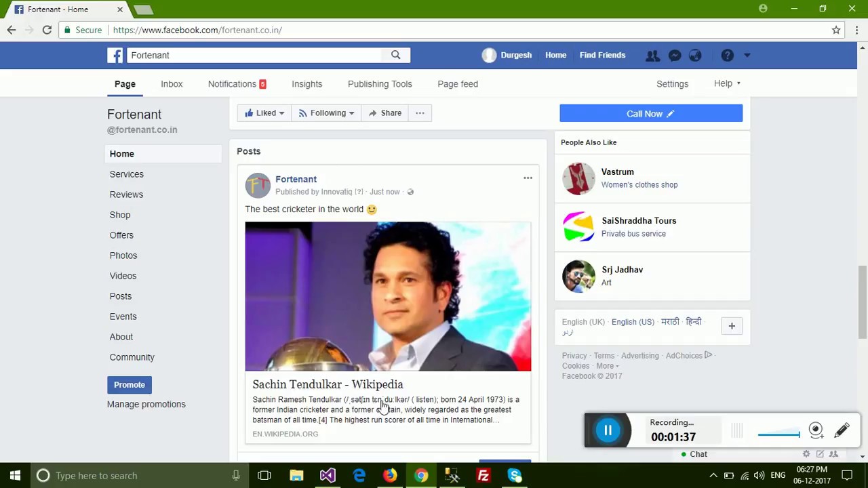Adjust the recorder volume slider
868x488 pixels.
point(778,434)
